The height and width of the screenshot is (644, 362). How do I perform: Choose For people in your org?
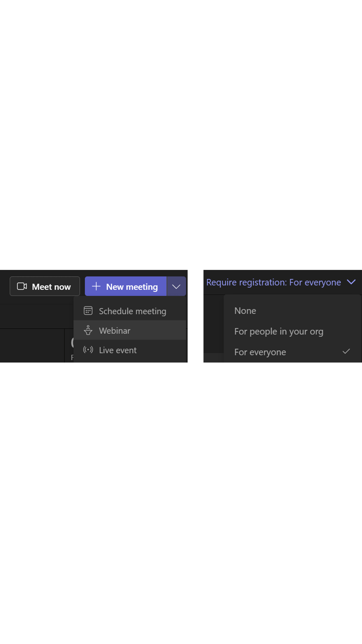[x=279, y=332]
